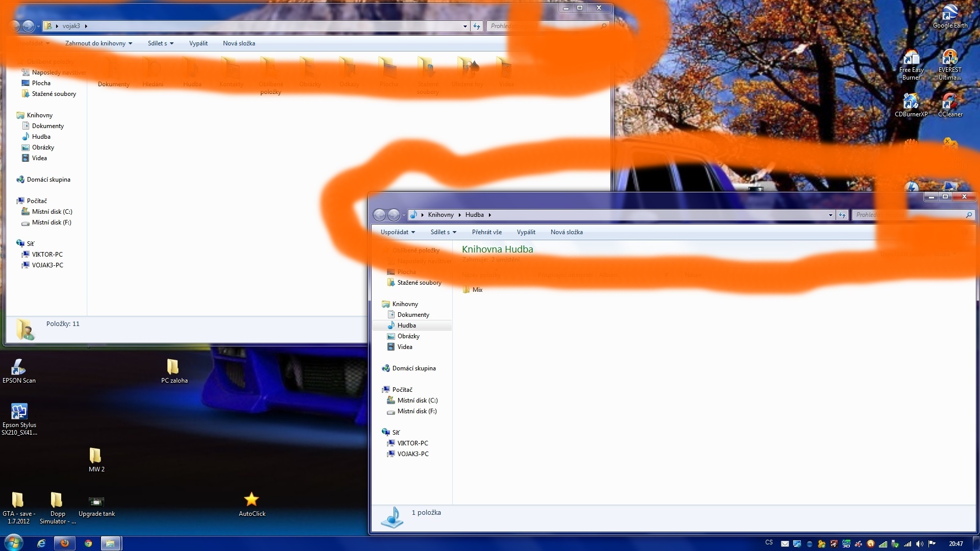
Task: Open the Mix folder in Hudba library
Action: (x=477, y=290)
